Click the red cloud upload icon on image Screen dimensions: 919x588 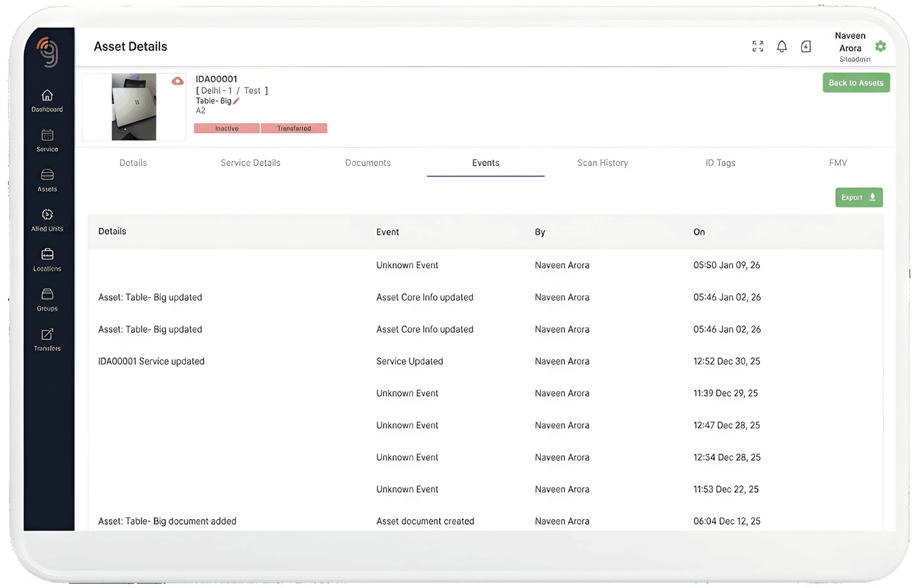177,81
